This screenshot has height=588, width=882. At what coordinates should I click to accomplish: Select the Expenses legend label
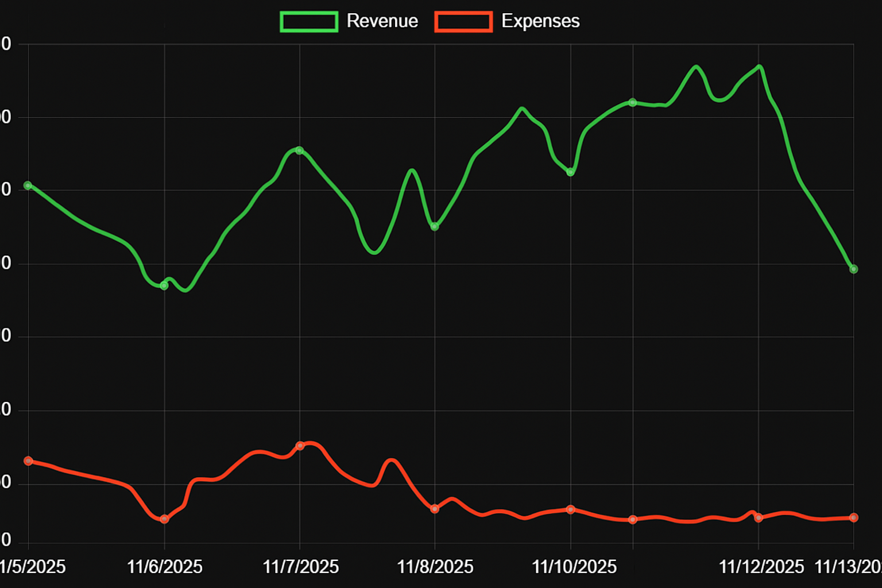tap(540, 21)
